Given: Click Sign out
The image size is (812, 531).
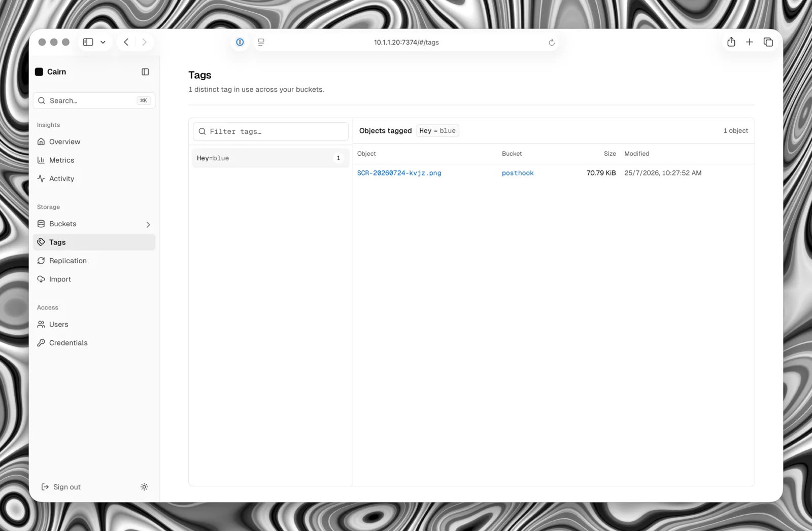Looking at the screenshot, I should (61, 487).
